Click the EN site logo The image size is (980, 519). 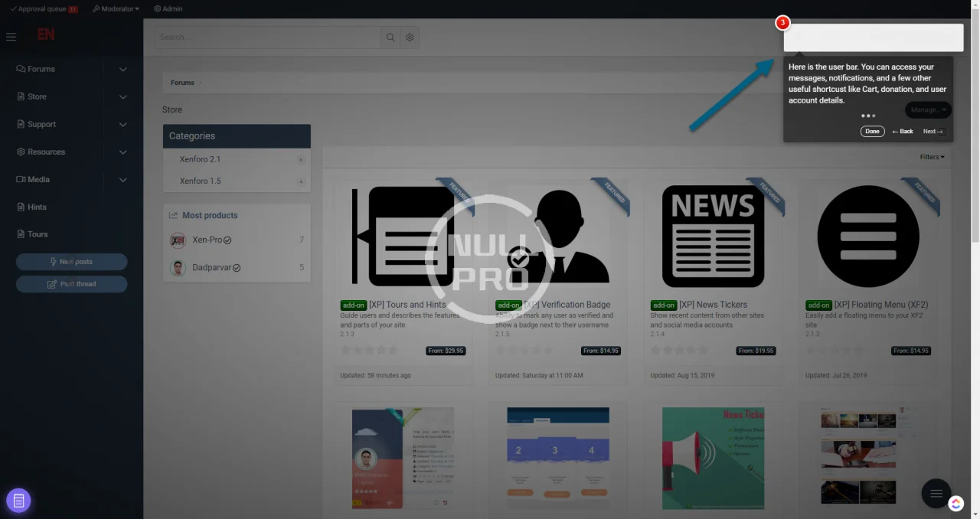pos(46,35)
